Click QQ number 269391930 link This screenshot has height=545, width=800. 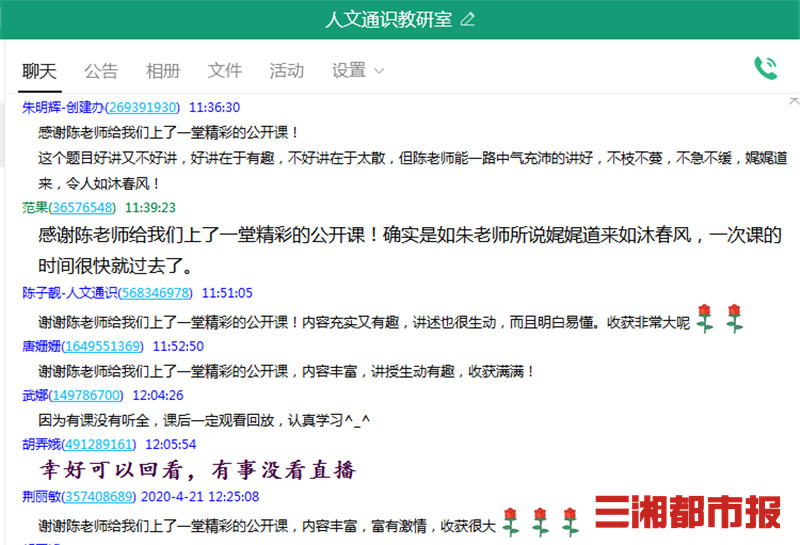pyautogui.click(x=142, y=107)
